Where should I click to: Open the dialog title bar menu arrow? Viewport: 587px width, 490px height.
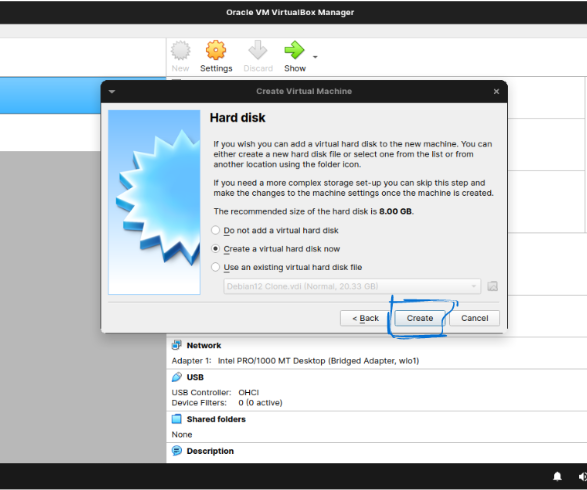112,91
